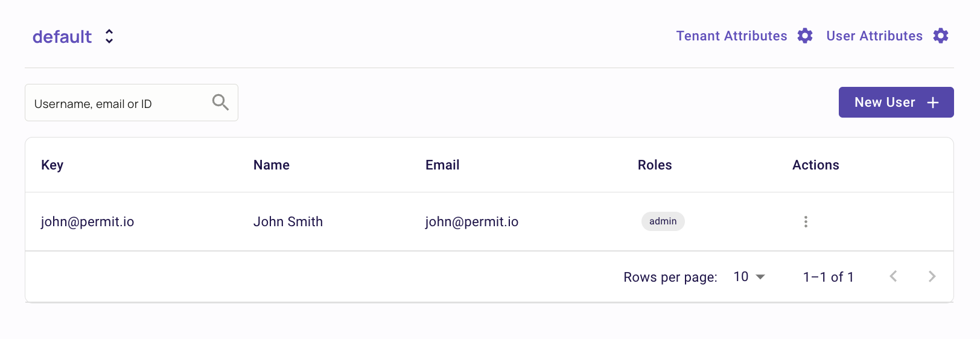Focus the Username, email or ID search field

(x=132, y=103)
